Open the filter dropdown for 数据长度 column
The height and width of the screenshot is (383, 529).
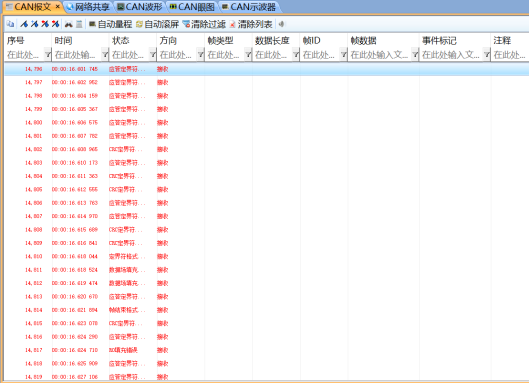(296, 54)
